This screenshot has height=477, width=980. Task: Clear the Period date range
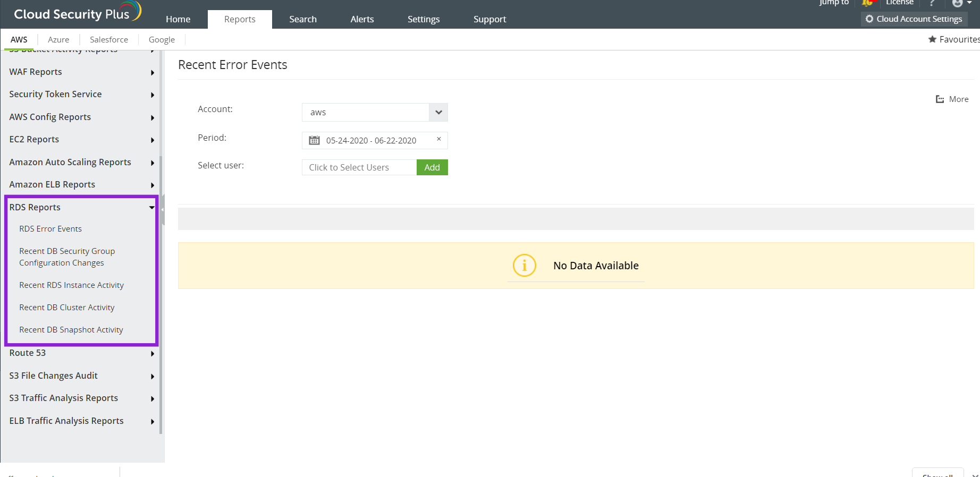pos(439,139)
